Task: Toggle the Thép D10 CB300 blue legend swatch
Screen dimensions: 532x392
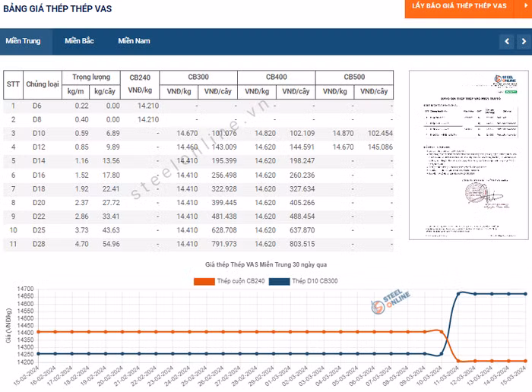Action: click(x=279, y=281)
